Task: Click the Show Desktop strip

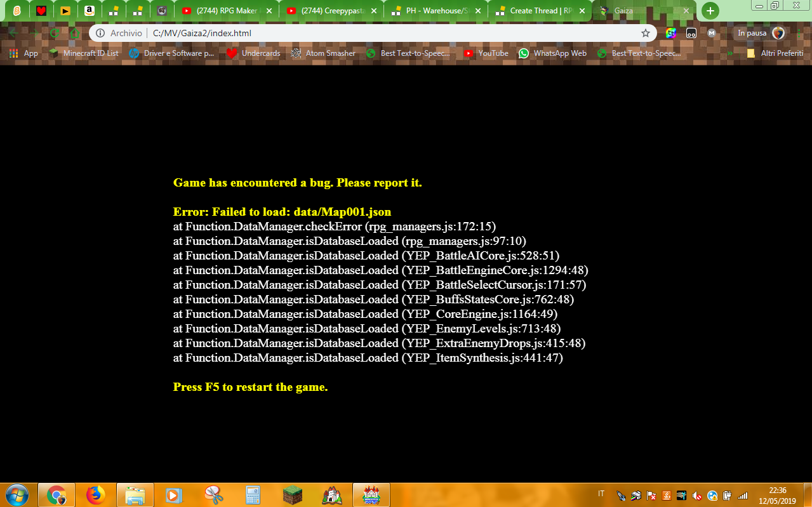Action: coord(808,495)
